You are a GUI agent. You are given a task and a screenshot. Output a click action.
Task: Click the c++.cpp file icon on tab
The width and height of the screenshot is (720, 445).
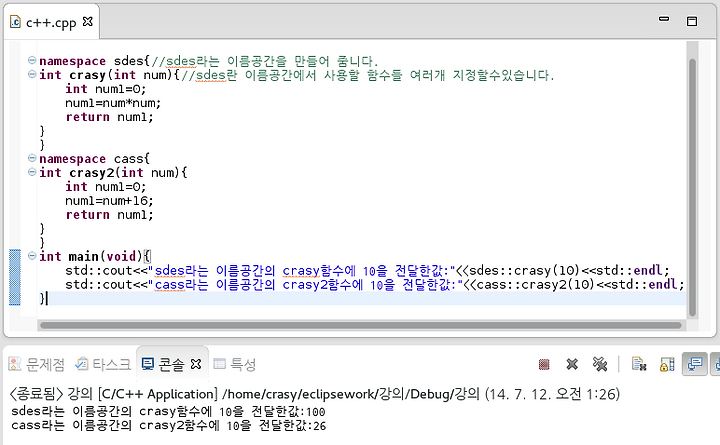click(x=15, y=22)
